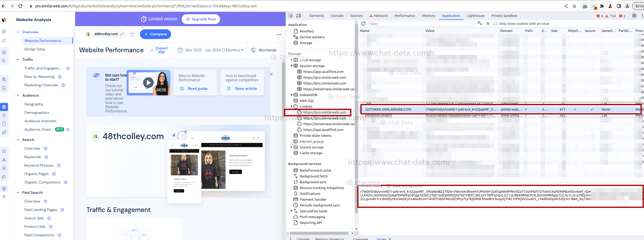Switch to the Lighthouse tab
Image resolution: width=644 pixels, height=240 pixels.
coord(476,16)
